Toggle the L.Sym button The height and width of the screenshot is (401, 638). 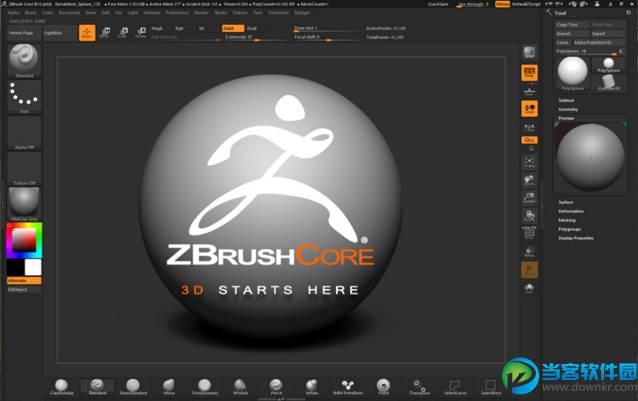pos(529,128)
